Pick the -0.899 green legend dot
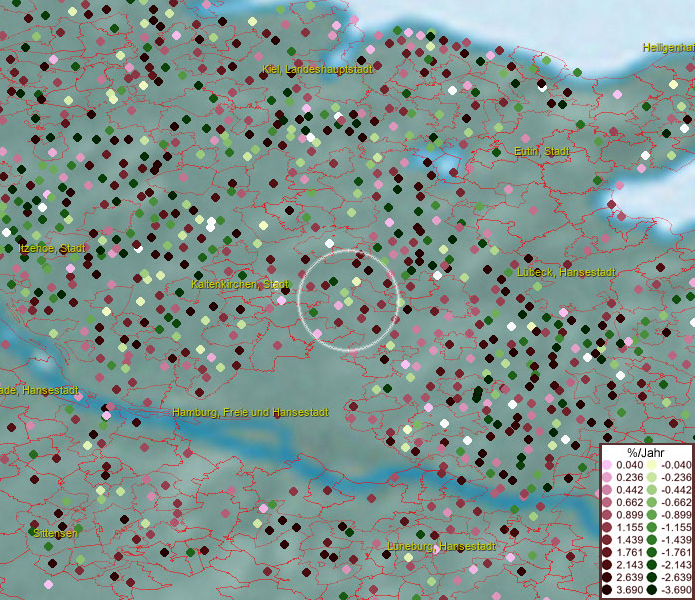Screen dimensions: 695x600 (x=652, y=515)
